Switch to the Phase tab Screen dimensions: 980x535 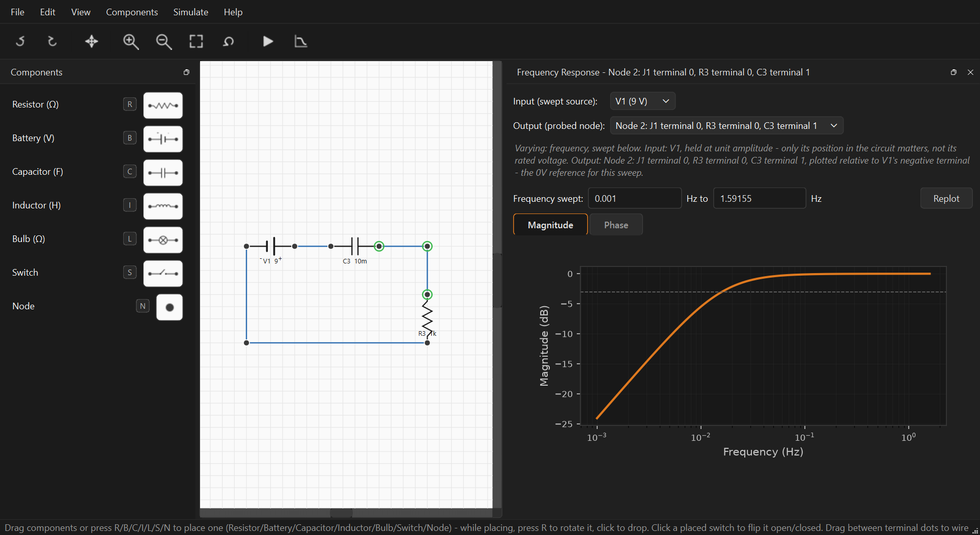coord(616,225)
